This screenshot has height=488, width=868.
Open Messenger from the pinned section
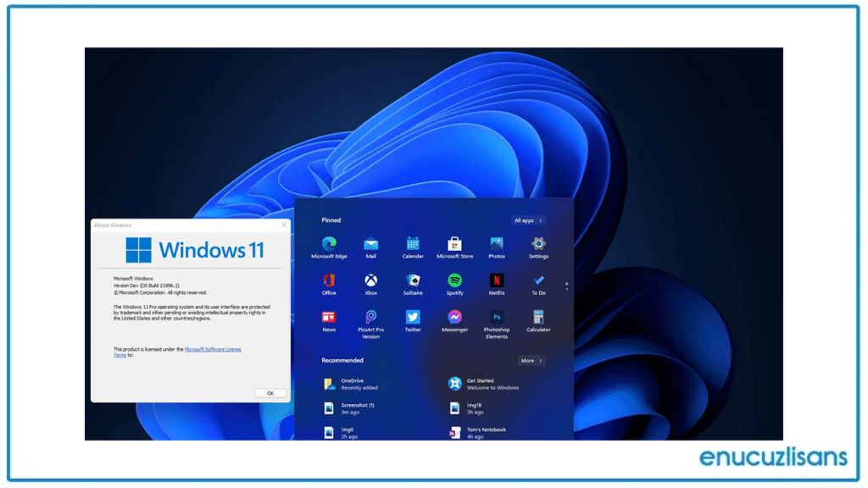[454, 318]
